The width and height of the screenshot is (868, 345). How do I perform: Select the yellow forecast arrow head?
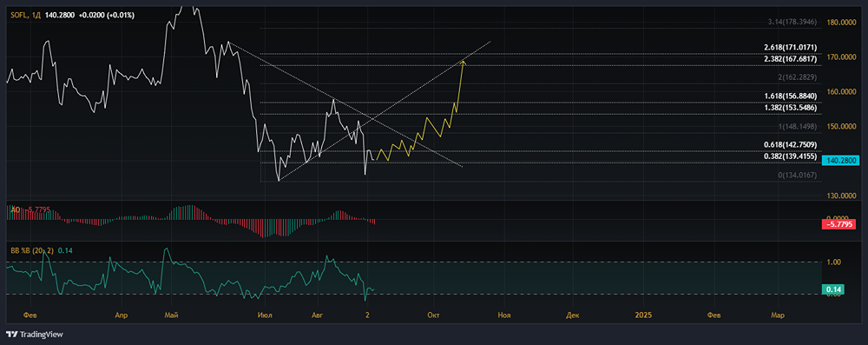[x=464, y=62]
